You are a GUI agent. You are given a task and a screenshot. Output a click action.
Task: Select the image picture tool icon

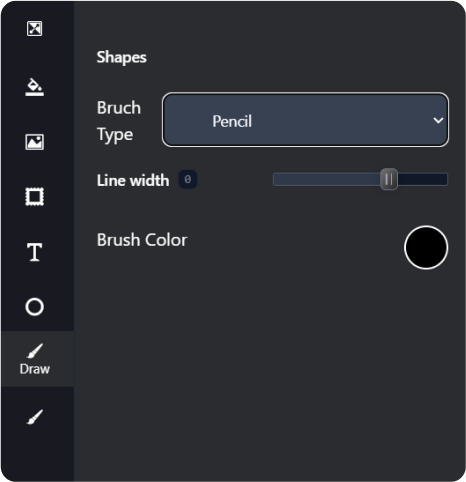click(x=34, y=142)
